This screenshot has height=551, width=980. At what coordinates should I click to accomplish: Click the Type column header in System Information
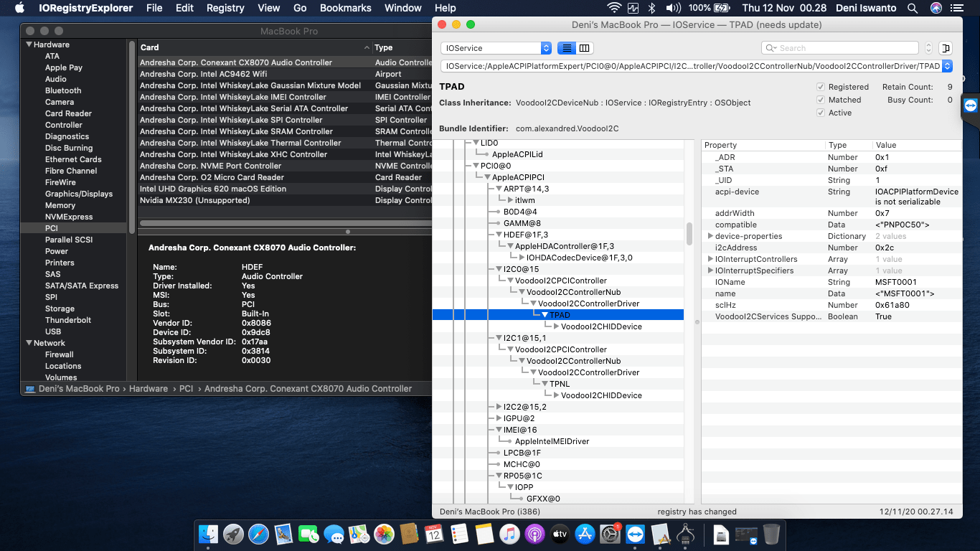402,47
